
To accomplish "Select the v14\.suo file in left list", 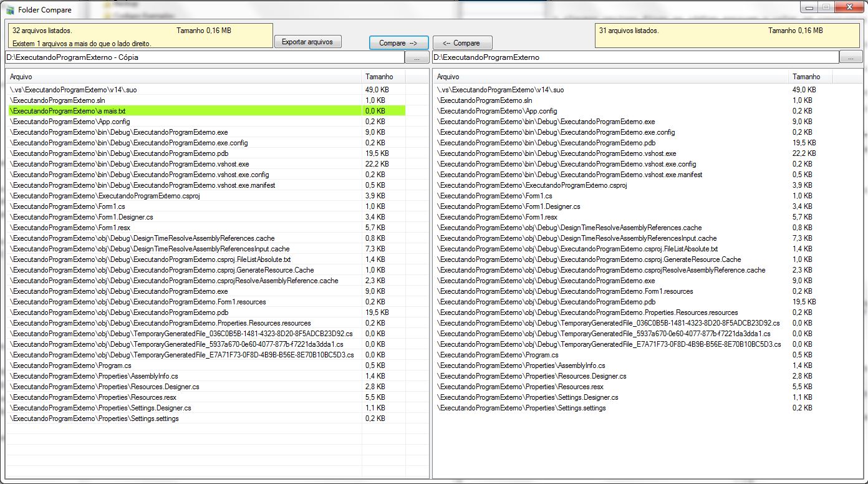I will click(73, 90).
